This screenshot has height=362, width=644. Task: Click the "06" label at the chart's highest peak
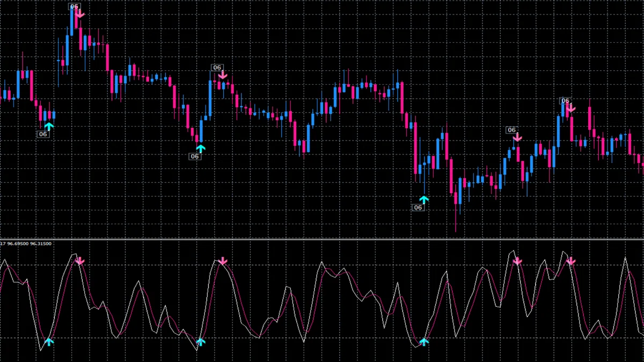pos(74,6)
